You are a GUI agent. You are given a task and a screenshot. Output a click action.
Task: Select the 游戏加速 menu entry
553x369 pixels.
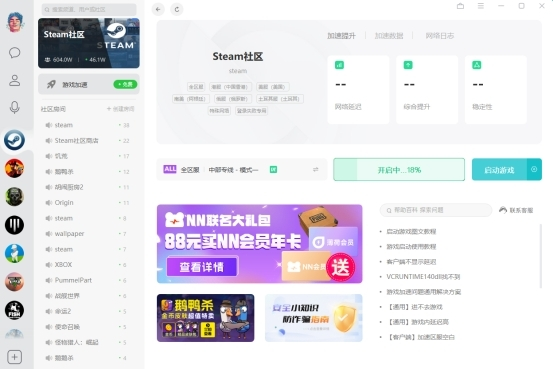tap(89, 84)
